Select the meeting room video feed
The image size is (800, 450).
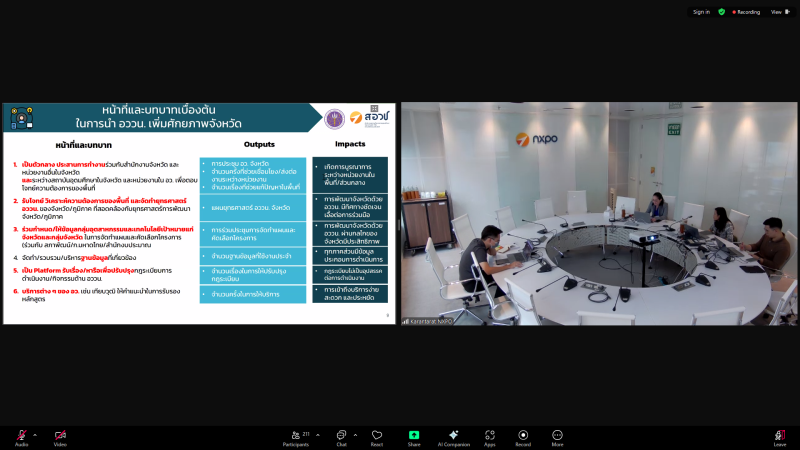[598, 213]
